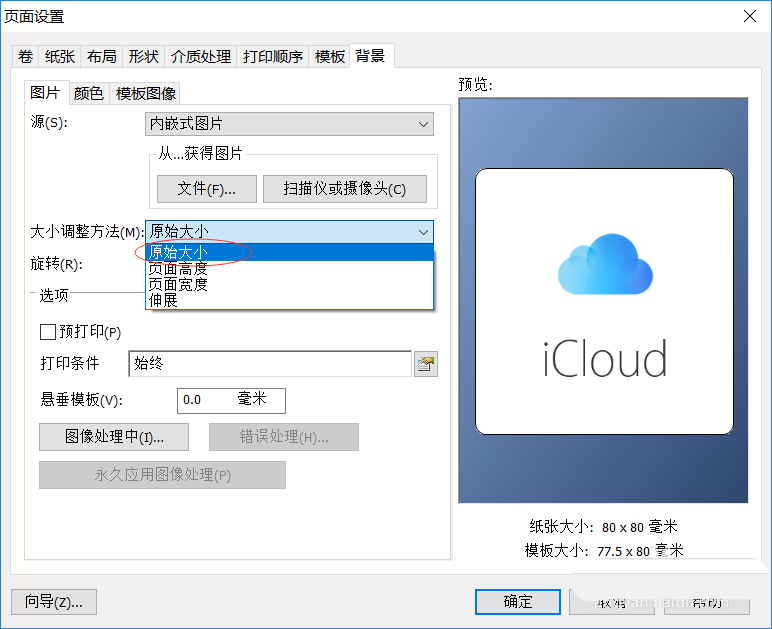772x629 pixels.
Task: Open 图像处理中(I)... settings
Action: click(x=114, y=437)
